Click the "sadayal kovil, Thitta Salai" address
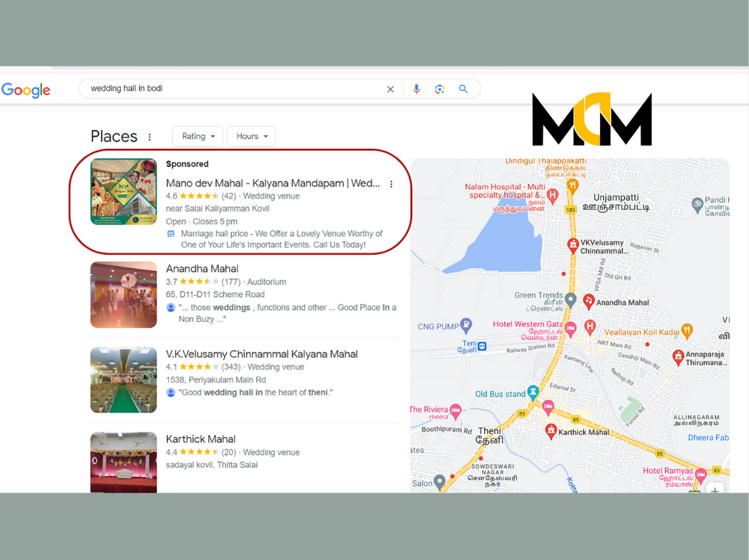This screenshot has height=560, width=749. coord(212,465)
